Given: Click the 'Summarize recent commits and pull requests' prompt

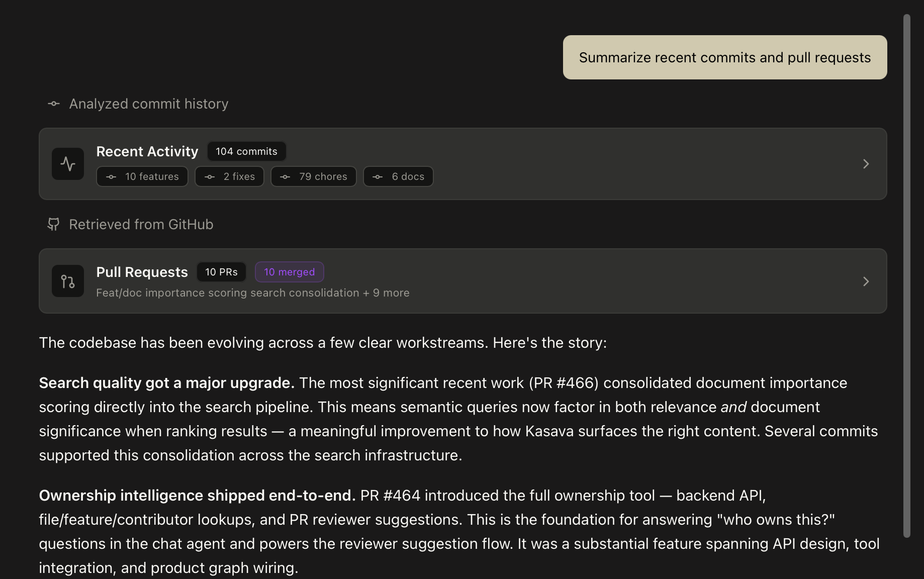Looking at the screenshot, I should pyautogui.click(x=724, y=57).
